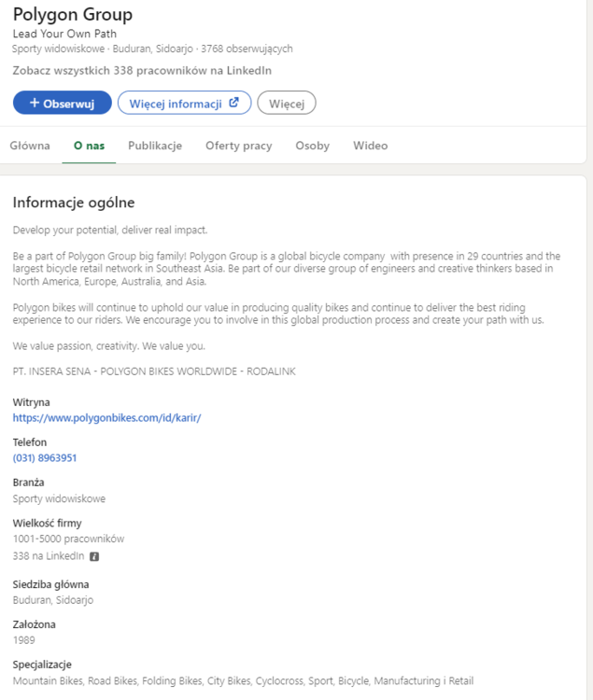Switch to the Główna tab
The image size is (593, 700).
[30, 146]
